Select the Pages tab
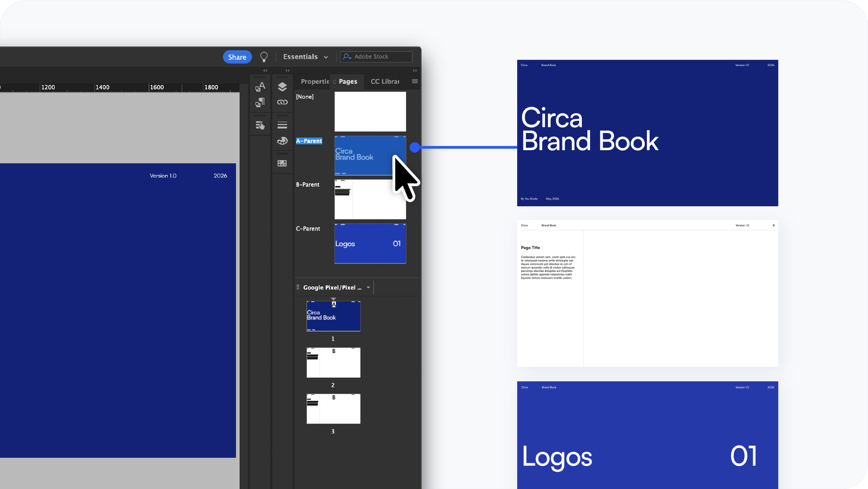 coord(348,81)
